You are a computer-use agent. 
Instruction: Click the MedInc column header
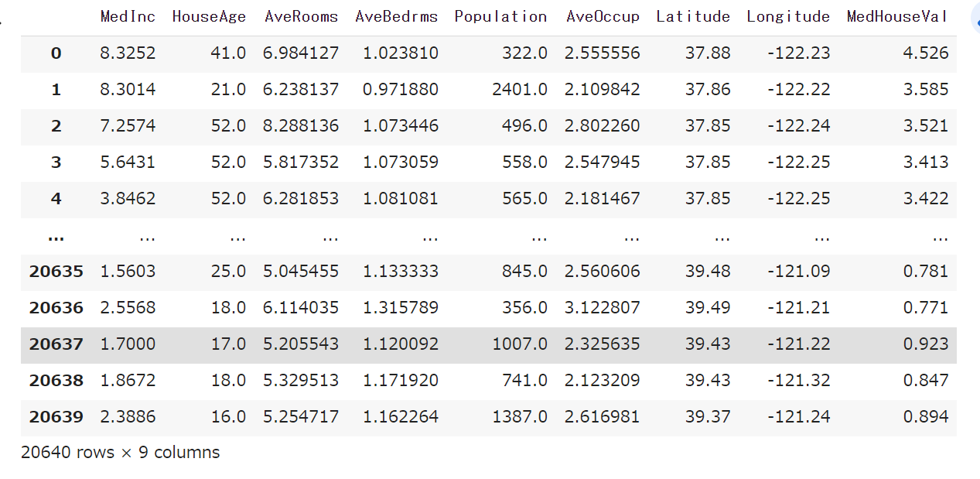coord(128,16)
